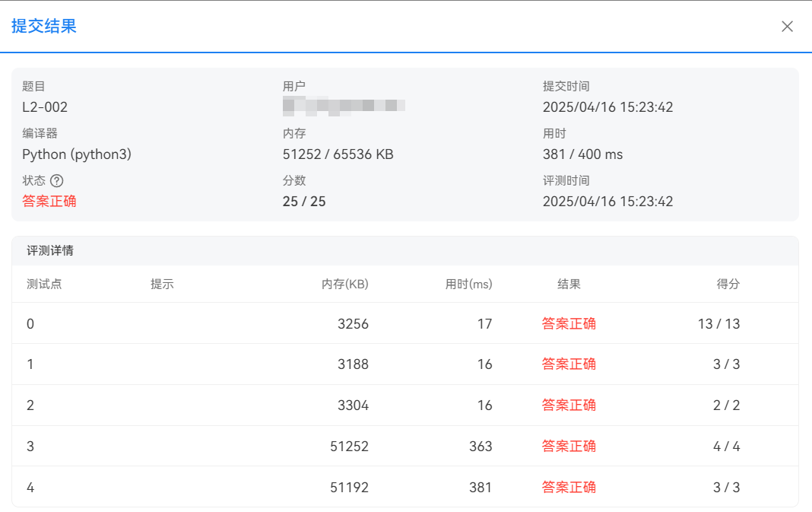Click 答案正确 for test case 1

569,364
